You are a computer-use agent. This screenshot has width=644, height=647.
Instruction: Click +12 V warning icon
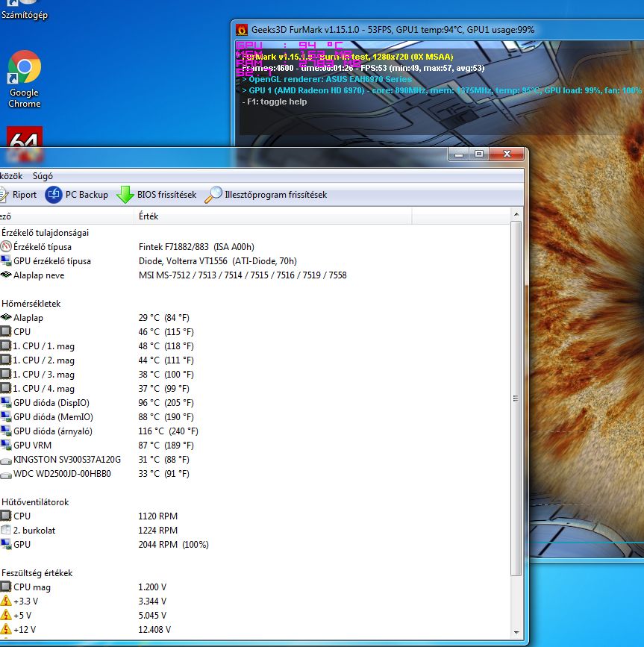coord(6,629)
